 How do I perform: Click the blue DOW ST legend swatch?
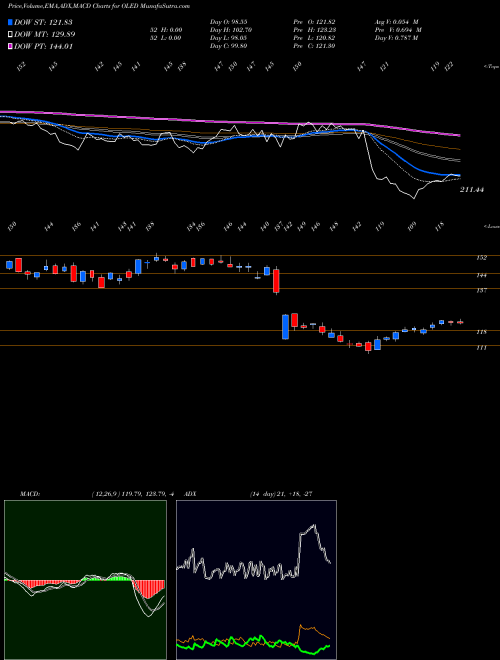[x=11, y=22]
